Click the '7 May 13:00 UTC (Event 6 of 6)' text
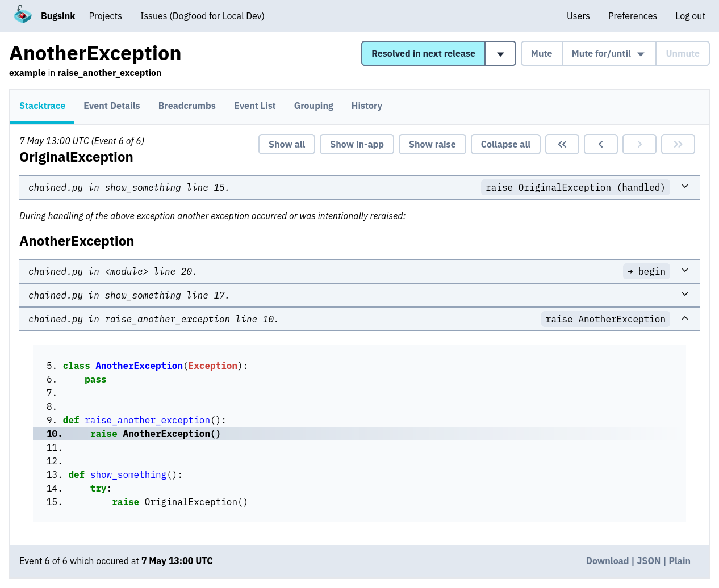Image resolution: width=719 pixels, height=588 pixels. pos(82,141)
